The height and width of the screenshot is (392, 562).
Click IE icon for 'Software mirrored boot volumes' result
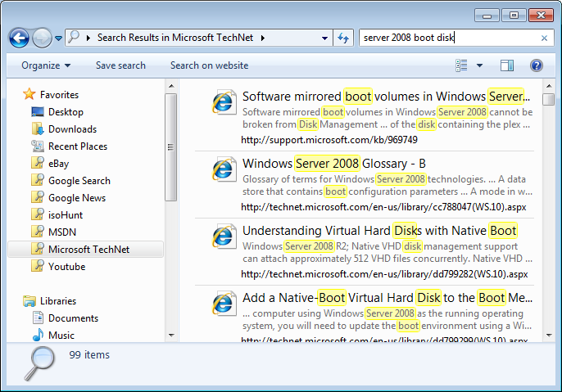[224, 102]
